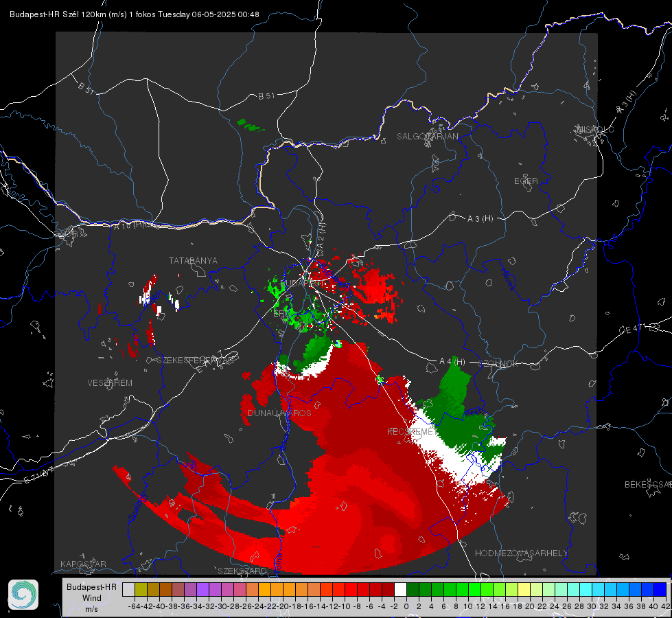Click the small green echo near the B 51 road
Viewport: 672px width, 618px height.
tap(251, 126)
